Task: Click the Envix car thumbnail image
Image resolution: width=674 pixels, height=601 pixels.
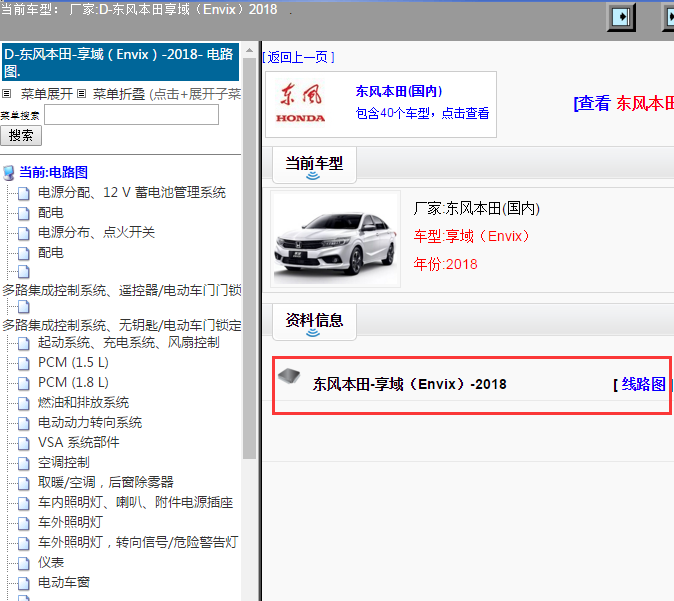Action: tap(335, 239)
